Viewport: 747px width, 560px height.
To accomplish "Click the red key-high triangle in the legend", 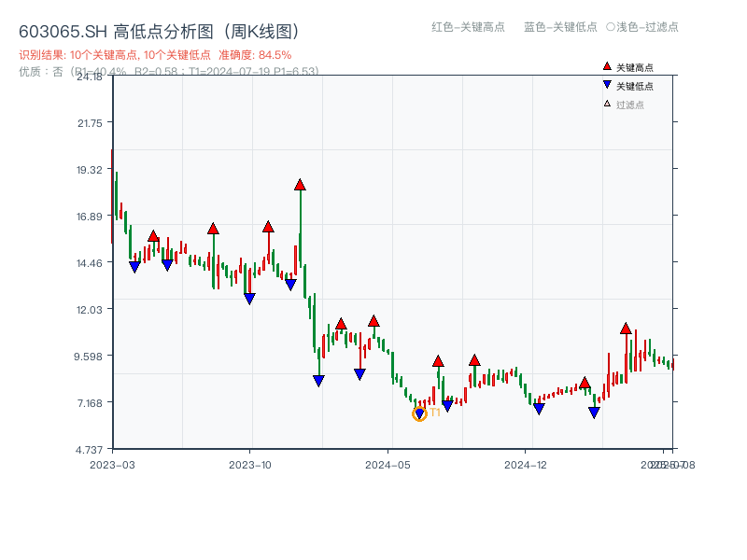I will pos(607,67).
